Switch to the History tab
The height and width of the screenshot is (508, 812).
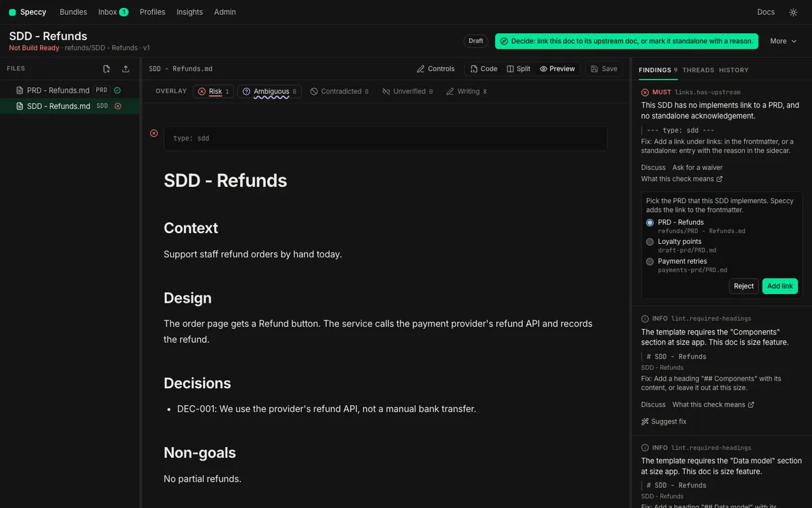click(x=734, y=70)
